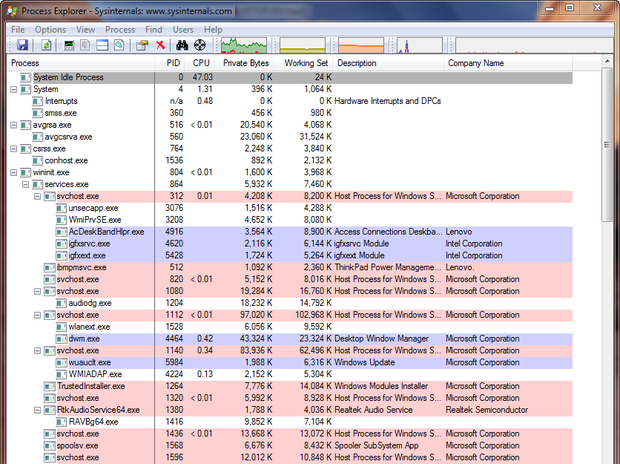The width and height of the screenshot is (620, 464).
Task: Click the icon beside avgcsrva.exe
Action: point(37,137)
